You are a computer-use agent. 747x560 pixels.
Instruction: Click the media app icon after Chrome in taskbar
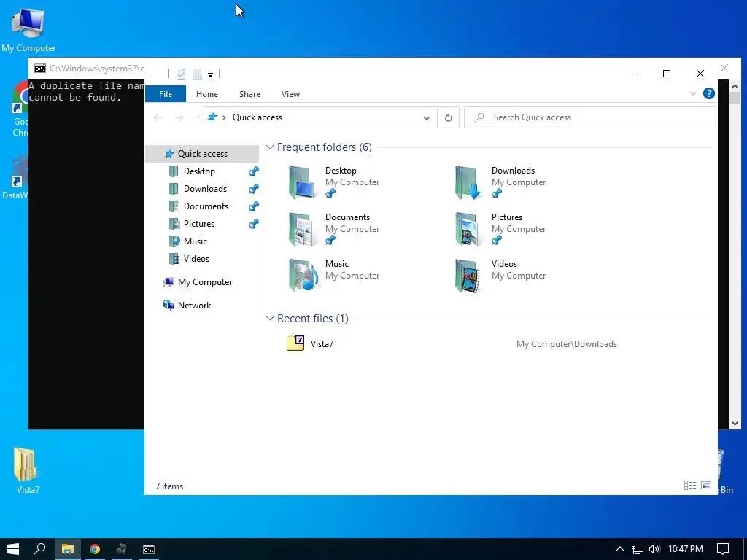point(122,549)
